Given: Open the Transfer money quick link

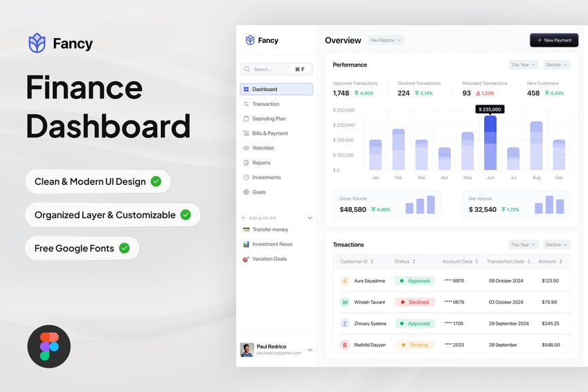Looking at the screenshot, I should (x=270, y=230).
